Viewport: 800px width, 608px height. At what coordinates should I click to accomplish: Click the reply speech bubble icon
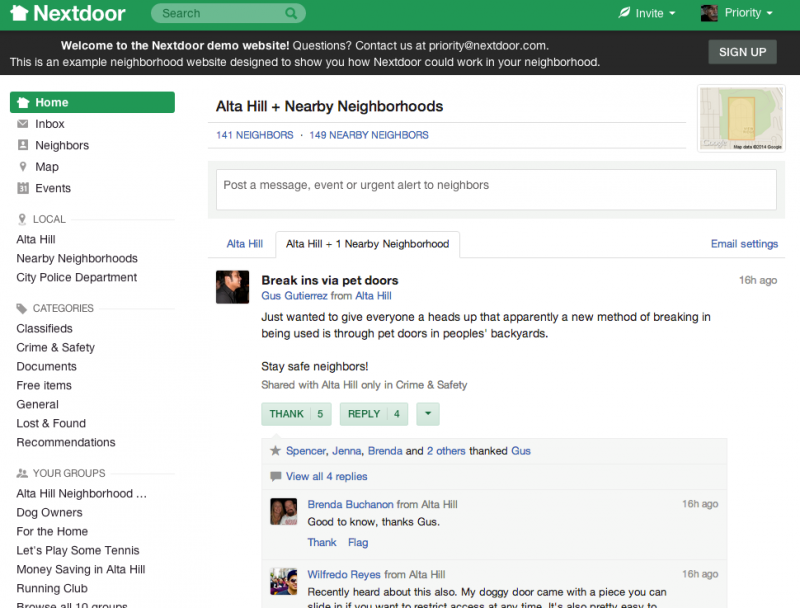tap(276, 476)
